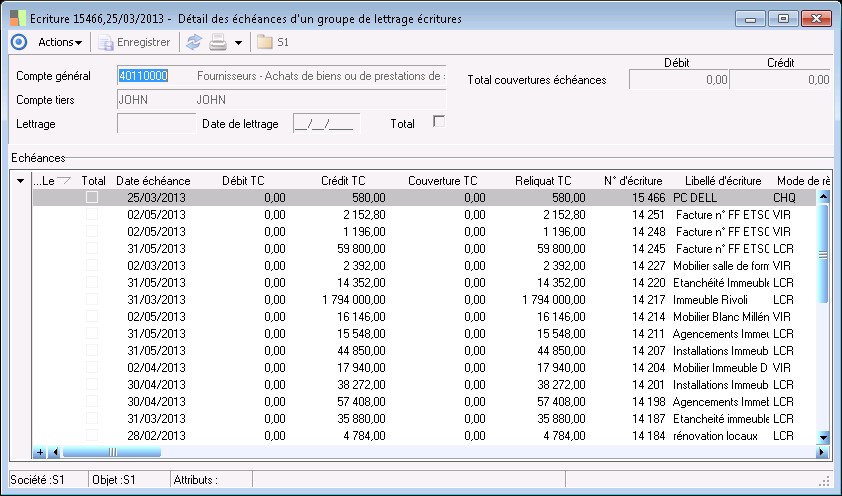Click the Crédit TC column header
Screen dimensions: 842x496
(341, 181)
